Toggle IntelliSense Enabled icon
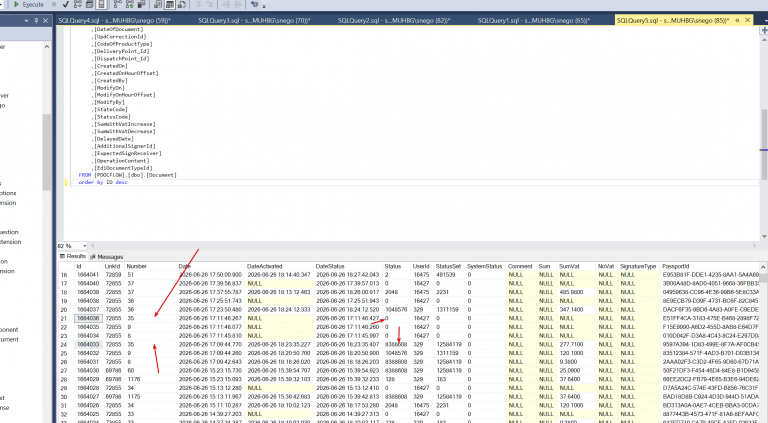Screen dimensions: 768x423 (101, 4)
